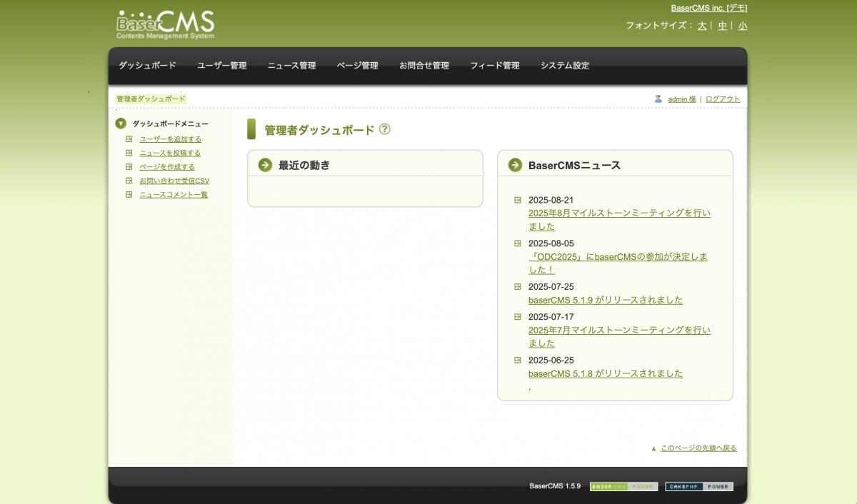Viewport: 857px width, 504px height.
Task: Click the BaserCMS logo in header
Action: (x=165, y=24)
